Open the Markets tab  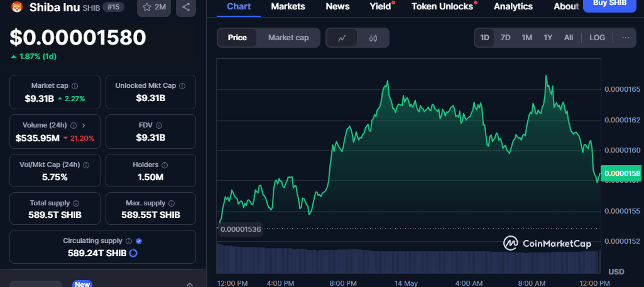pos(288,6)
